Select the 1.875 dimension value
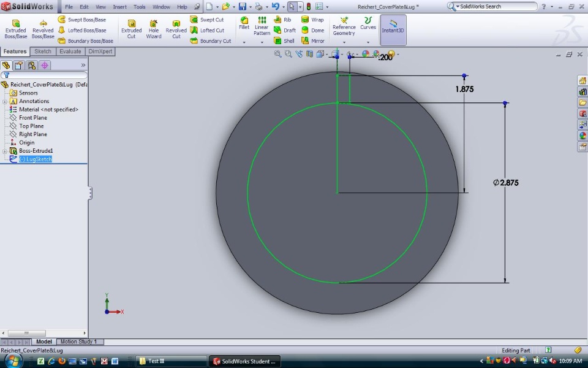Image resolution: width=588 pixels, height=368 pixels. 464,90
